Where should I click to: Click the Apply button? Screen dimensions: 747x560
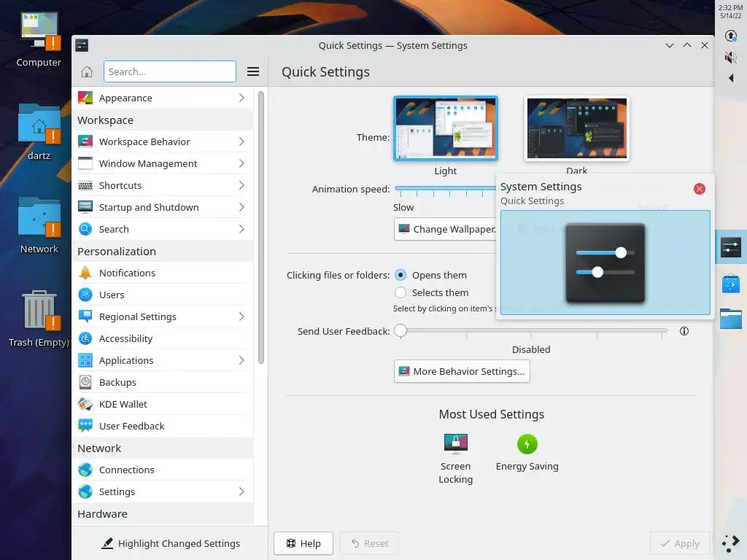tap(680, 543)
